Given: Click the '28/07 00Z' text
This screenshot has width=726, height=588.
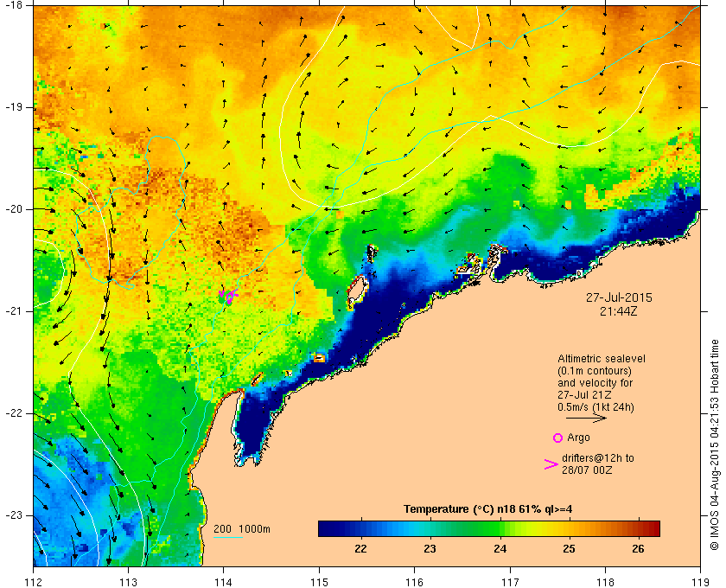Looking at the screenshot, I should (x=587, y=470).
